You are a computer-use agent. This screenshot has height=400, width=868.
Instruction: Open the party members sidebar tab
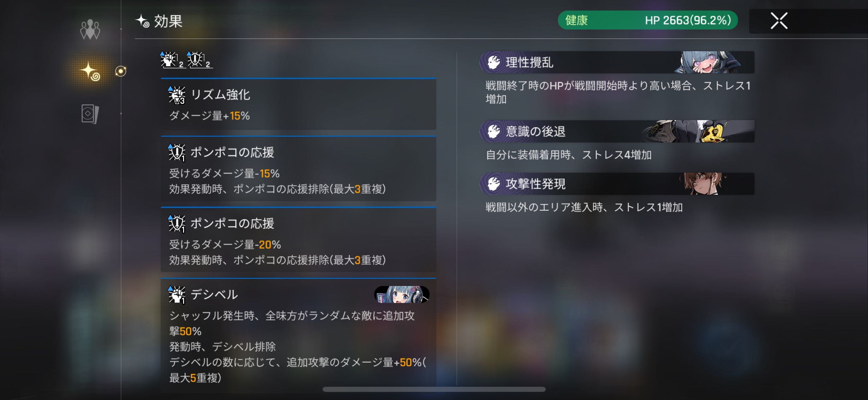(x=90, y=30)
